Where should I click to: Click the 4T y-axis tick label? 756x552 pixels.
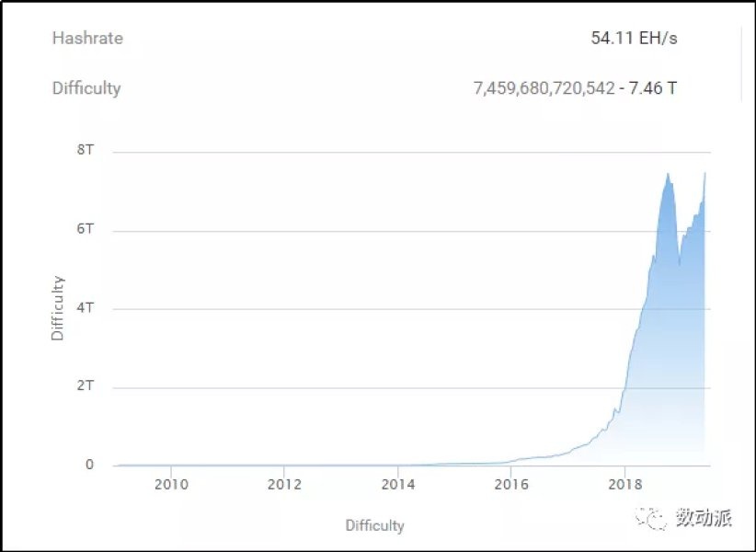click(85, 308)
